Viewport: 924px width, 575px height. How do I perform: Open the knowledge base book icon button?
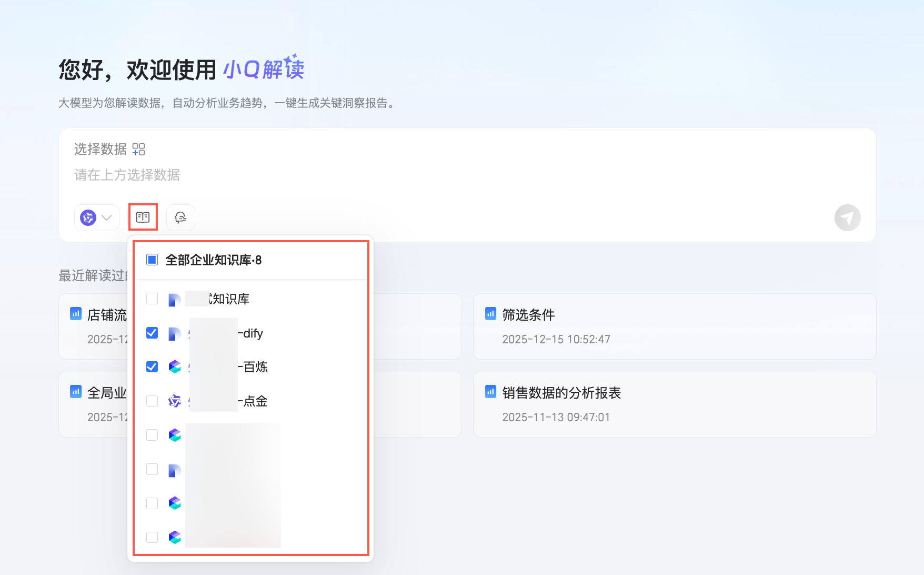tap(143, 217)
